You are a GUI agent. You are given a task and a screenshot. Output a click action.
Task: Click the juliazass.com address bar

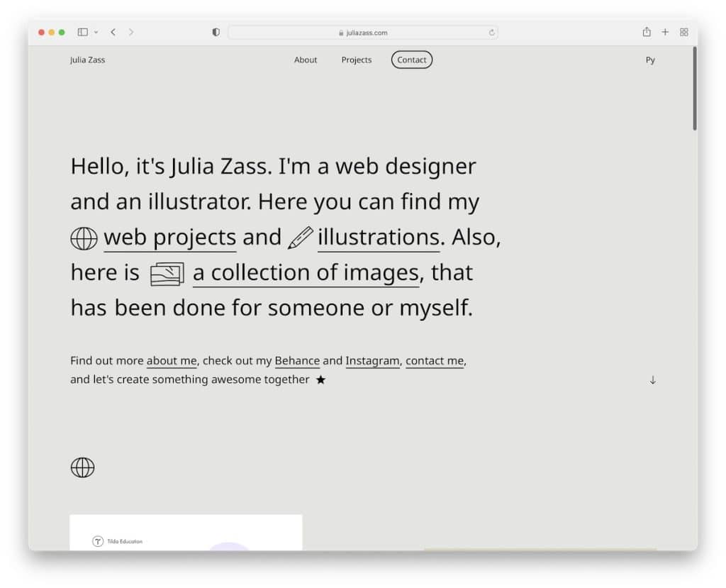click(362, 33)
